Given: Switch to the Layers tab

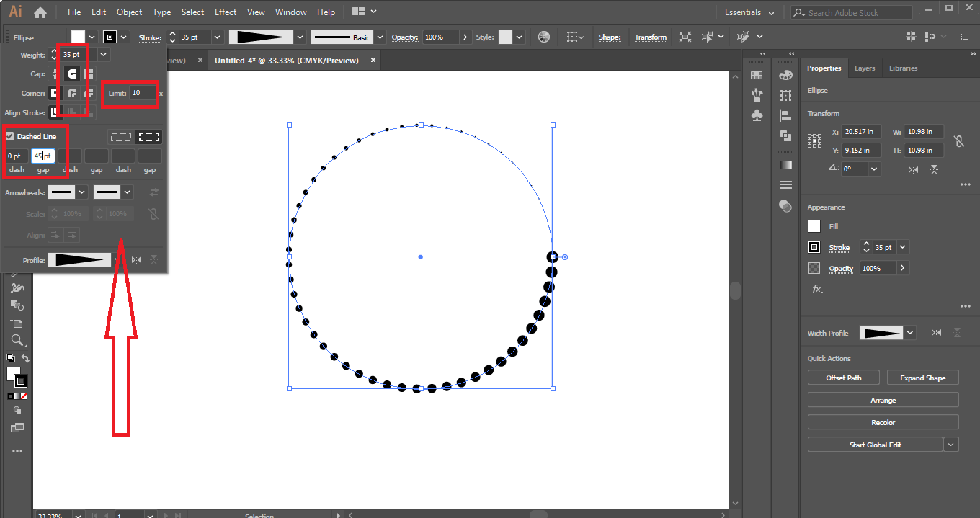Looking at the screenshot, I should coord(865,68).
